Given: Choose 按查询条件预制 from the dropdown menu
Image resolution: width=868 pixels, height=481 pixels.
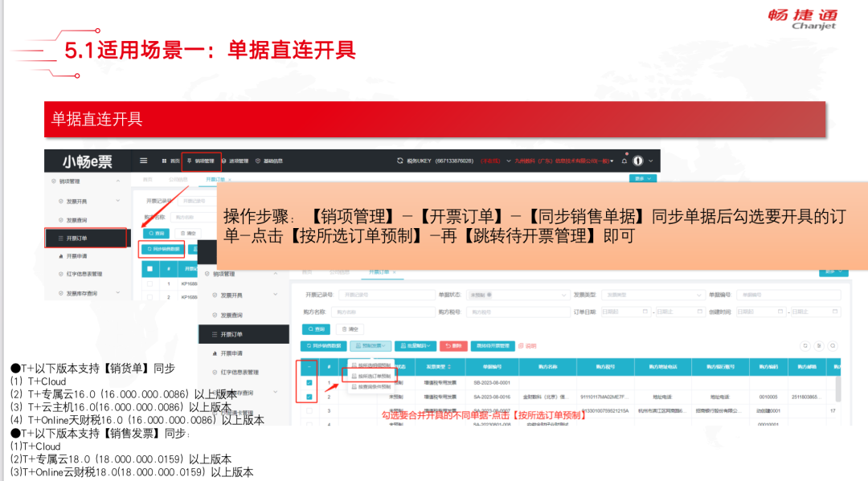Looking at the screenshot, I should click(x=371, y=386).
